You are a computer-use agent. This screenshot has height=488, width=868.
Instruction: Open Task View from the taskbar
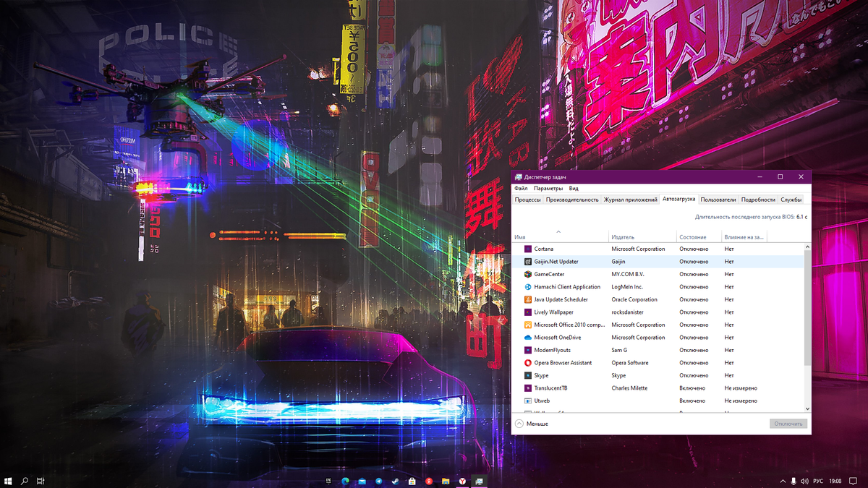point(41,481)
